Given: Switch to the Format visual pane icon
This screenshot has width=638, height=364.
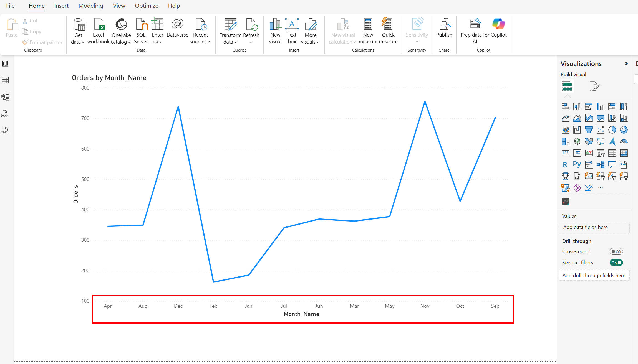Looking at the screenshot, I should [x=594, y=86].
